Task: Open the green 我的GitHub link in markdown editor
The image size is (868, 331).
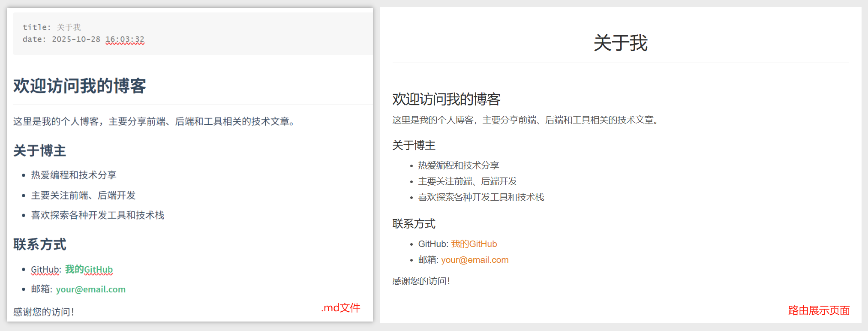Action: (x=89, y=269)
